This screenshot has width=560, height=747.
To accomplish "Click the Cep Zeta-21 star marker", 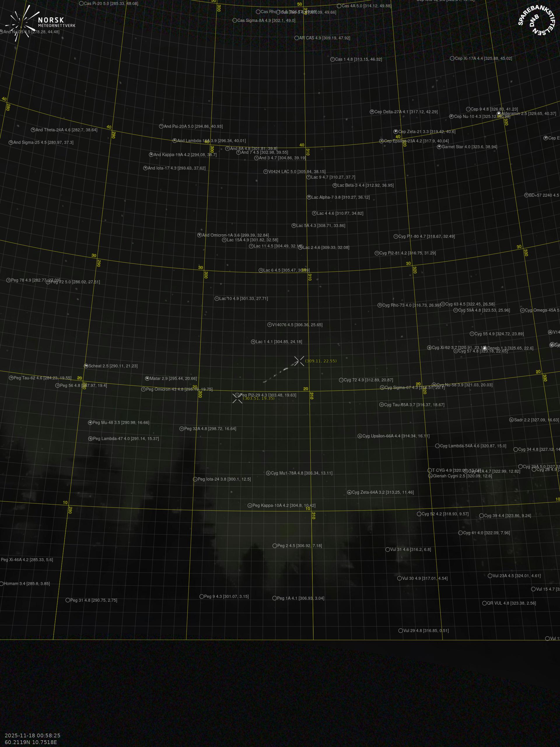I will click(395, 131).
